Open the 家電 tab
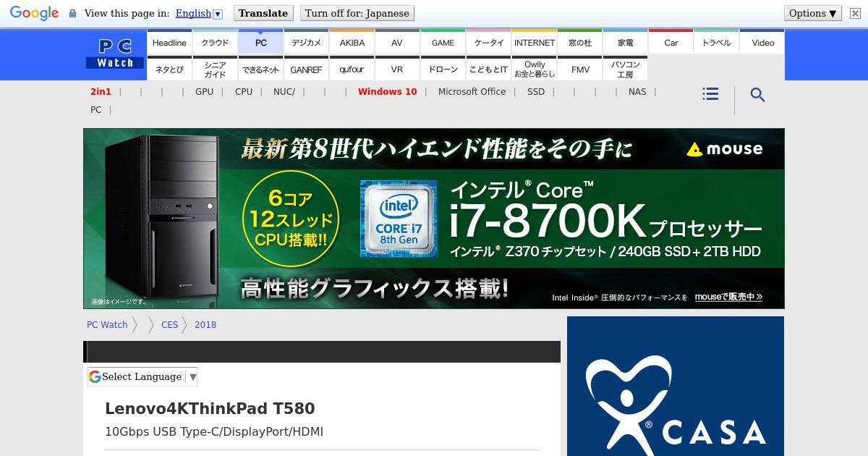This screenshot has width=868, height=456. pos(625,42)
